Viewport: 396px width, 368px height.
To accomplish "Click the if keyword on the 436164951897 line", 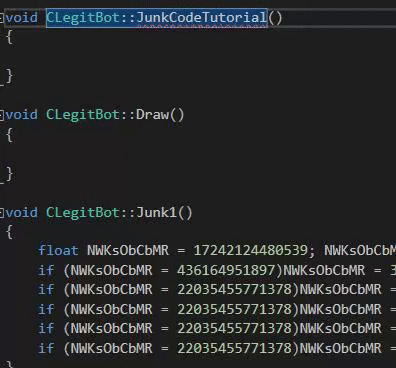I will pos(46,270).
